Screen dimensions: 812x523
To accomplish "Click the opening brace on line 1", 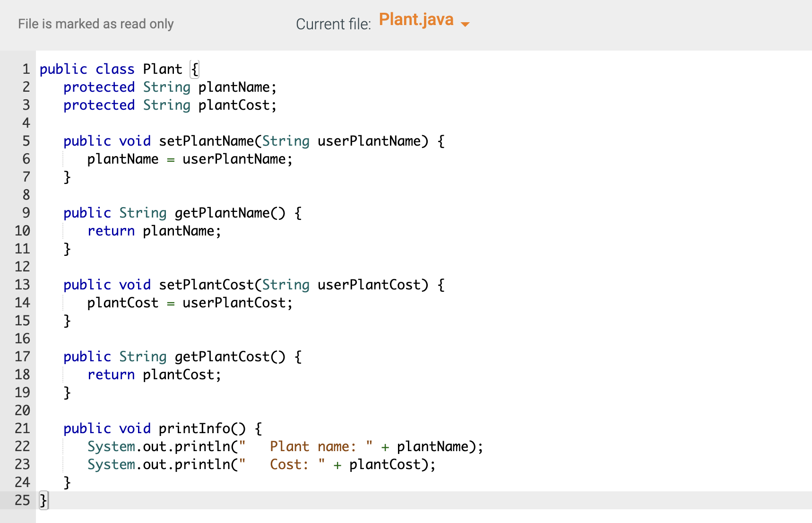I will [x=194, y=69].
